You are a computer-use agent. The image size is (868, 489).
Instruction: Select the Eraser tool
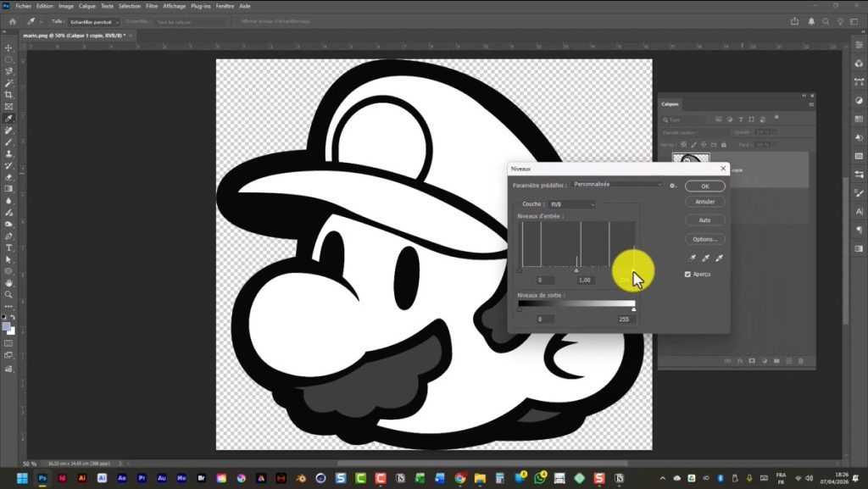[x=8, y=177]
